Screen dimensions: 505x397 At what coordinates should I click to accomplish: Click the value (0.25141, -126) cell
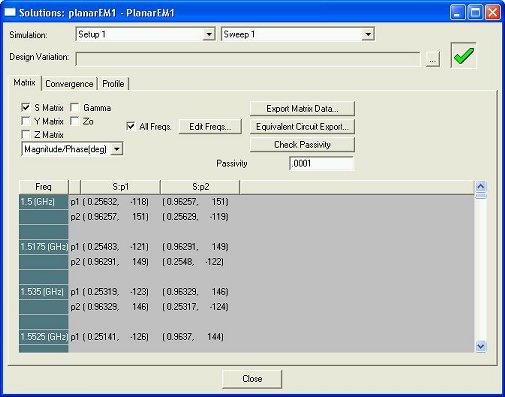115,337
